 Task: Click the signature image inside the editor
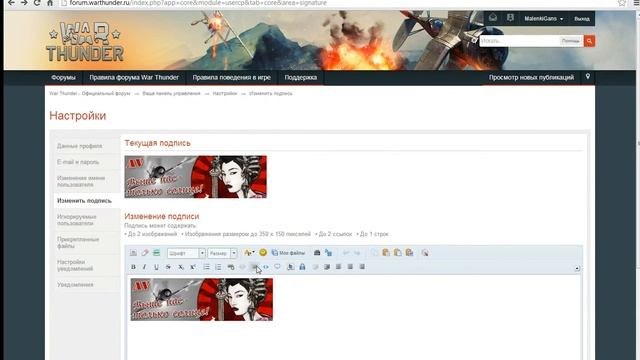tap(202, 300)
